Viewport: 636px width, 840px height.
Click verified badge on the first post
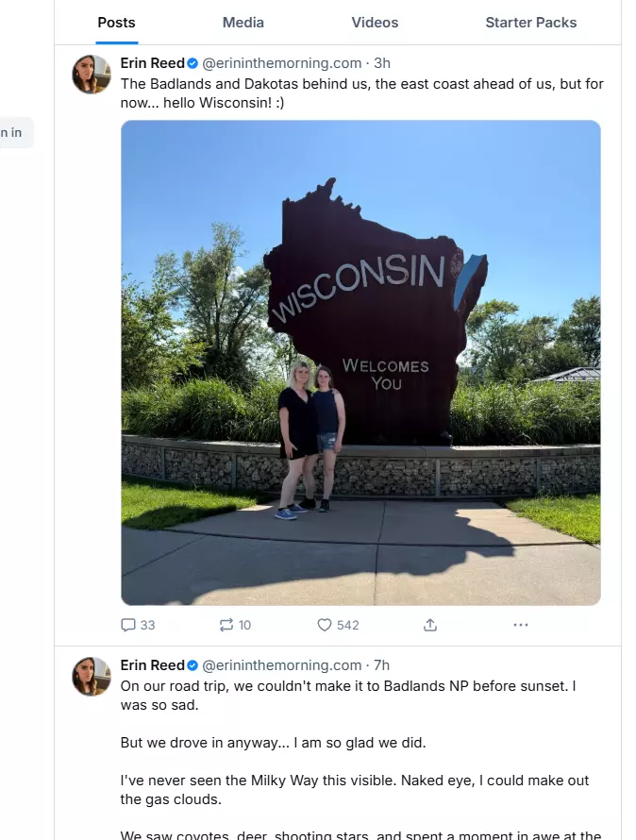point(192,63)
